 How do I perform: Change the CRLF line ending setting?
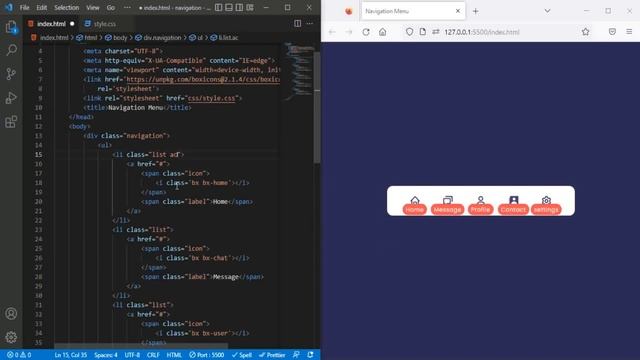(x=153, y=355)
